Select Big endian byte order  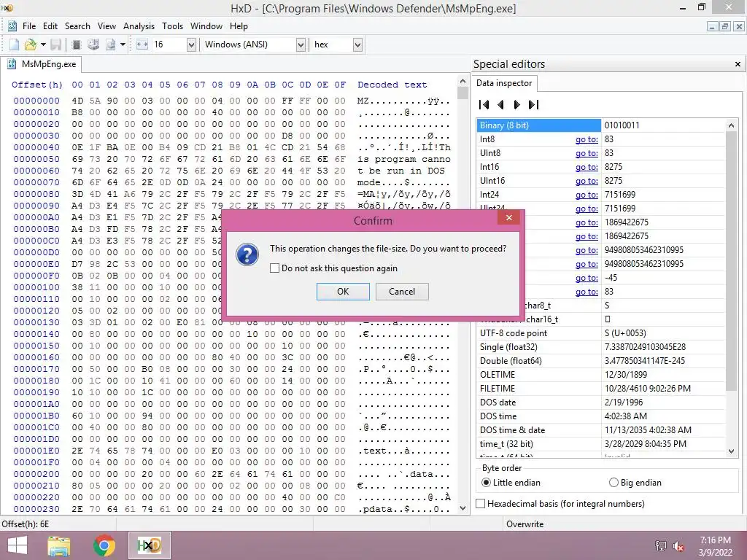point(614,483)
